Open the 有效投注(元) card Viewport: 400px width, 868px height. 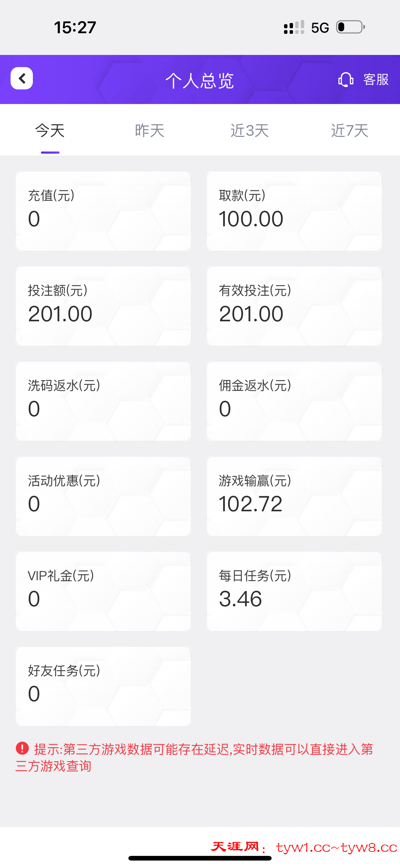[x=294, y=306]
